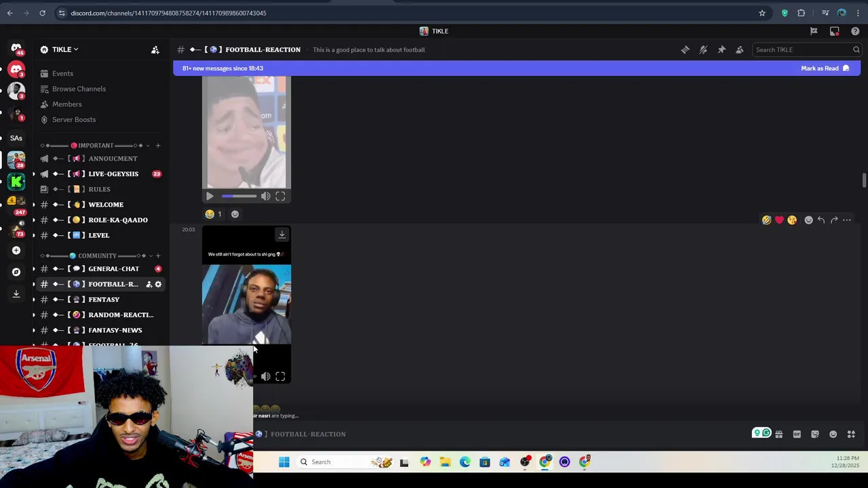Click Download Apps icon in server rail
The width and height of the screenshot is (868, 488).
16,293
